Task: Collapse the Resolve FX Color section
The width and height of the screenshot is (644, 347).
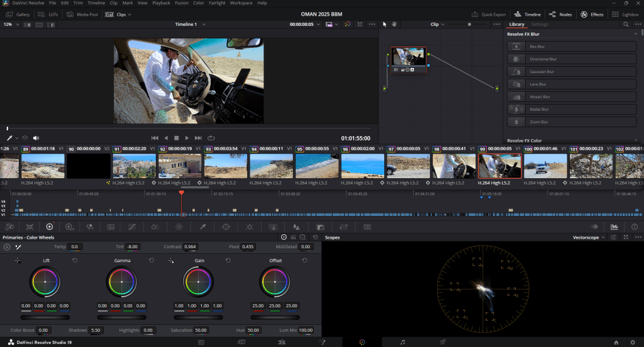Action: (x=636, y=140)
